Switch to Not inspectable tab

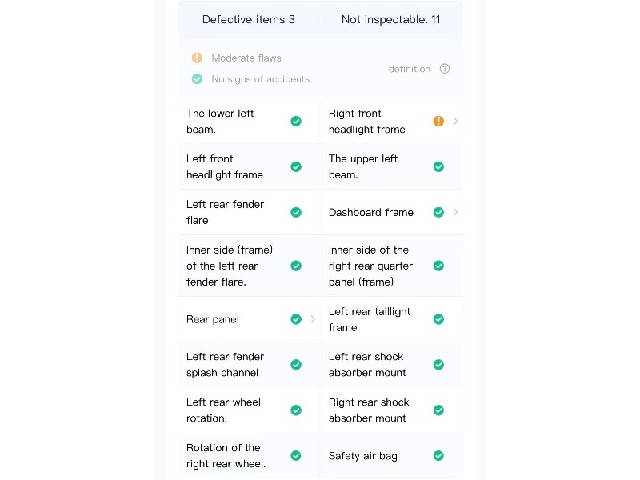[x=391, y=19]
